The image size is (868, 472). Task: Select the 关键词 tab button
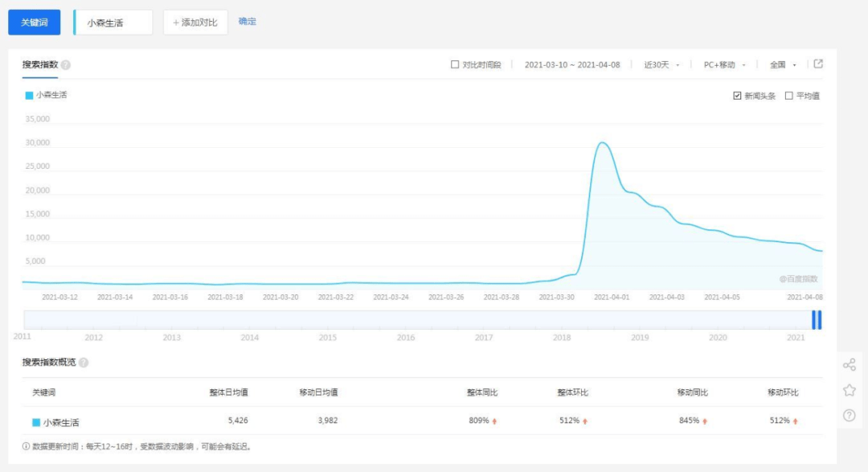35,23
